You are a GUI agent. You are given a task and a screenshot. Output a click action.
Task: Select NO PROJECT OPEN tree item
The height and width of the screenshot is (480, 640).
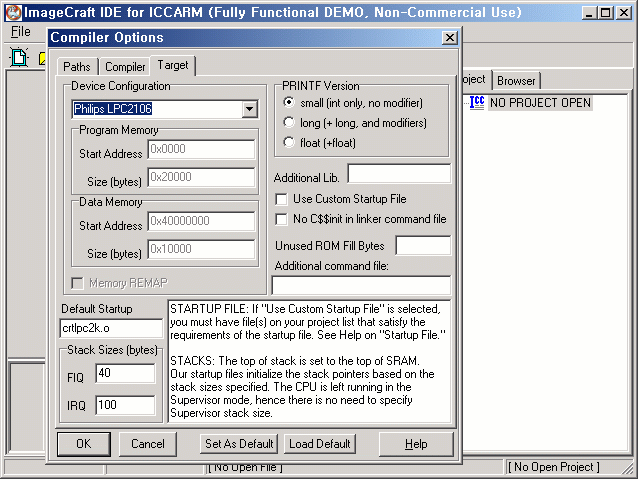point(540,103)
